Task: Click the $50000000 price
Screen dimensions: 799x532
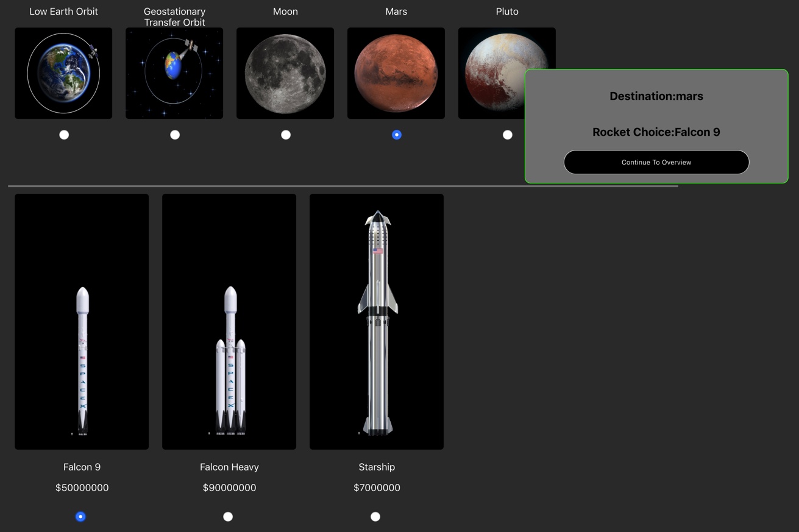Action: pyautogui.click(x=82, y=488)
